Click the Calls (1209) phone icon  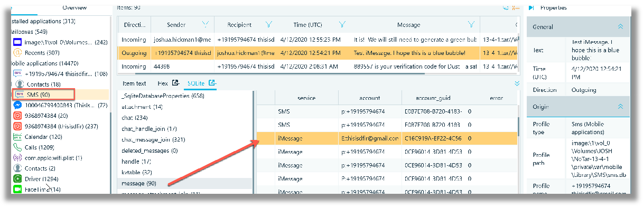click(17, 147)
